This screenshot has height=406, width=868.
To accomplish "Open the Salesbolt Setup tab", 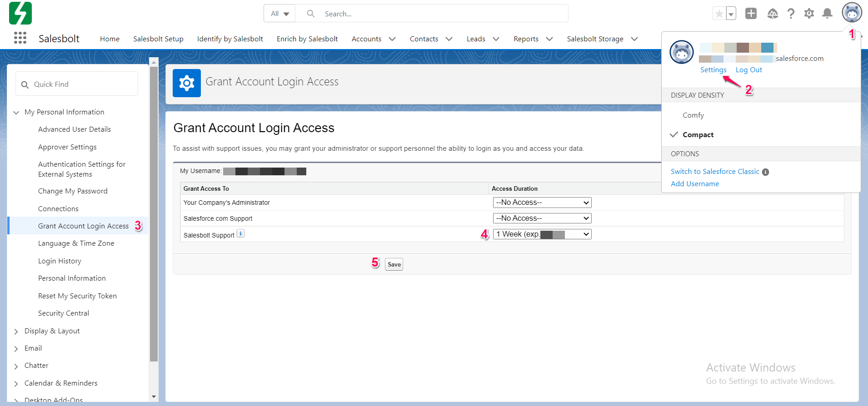I will click(158, 39).
